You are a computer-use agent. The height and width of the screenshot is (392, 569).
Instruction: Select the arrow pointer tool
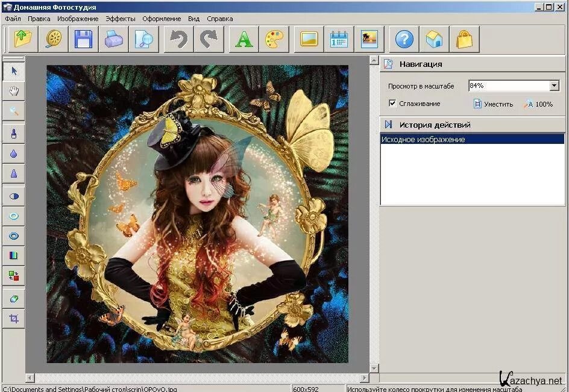(14, 70)
